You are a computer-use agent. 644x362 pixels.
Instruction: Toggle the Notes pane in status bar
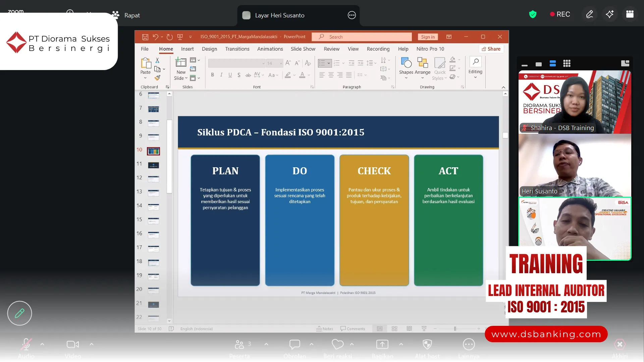pyautogui.click(x=325, y=329)
